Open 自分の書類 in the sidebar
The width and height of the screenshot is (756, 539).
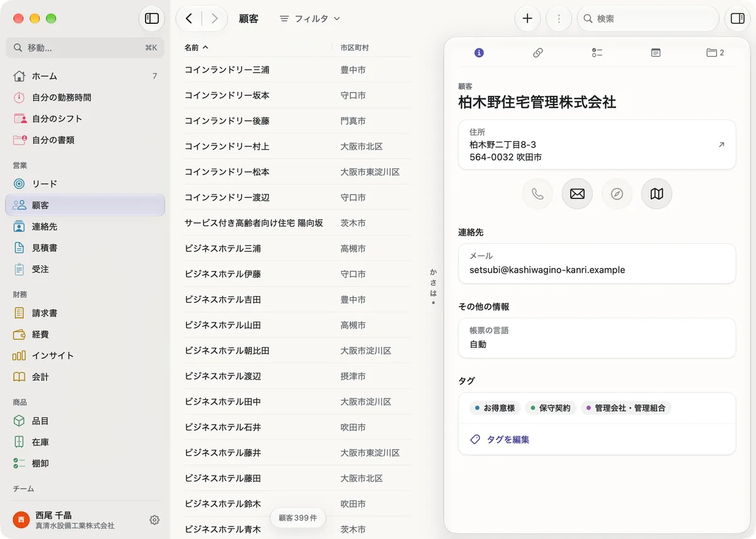(x=85, y=140)
